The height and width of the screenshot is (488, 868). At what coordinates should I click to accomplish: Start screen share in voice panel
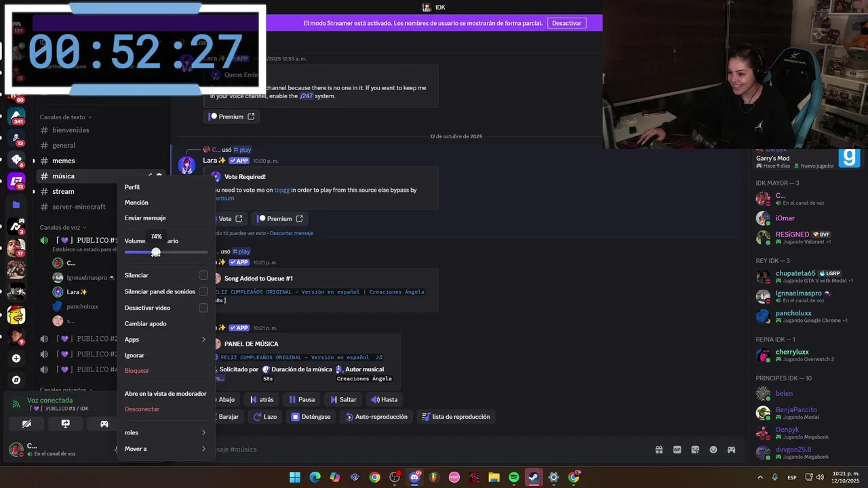coord(65,424)
